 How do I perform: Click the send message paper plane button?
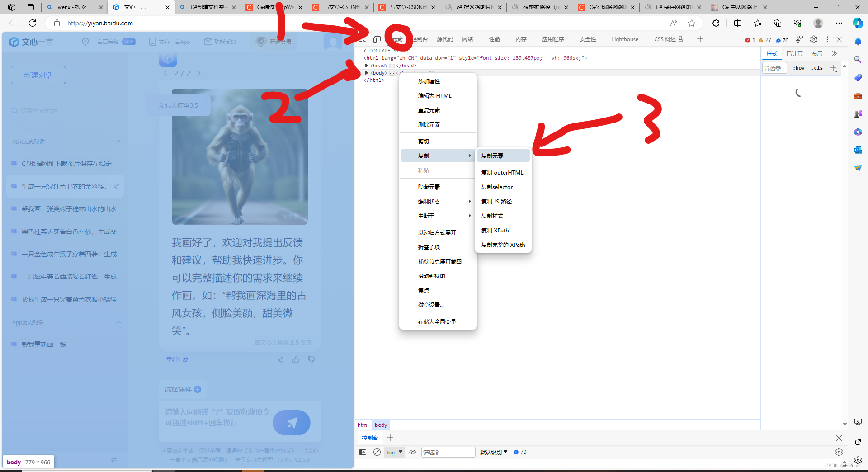tap(292, 423)
